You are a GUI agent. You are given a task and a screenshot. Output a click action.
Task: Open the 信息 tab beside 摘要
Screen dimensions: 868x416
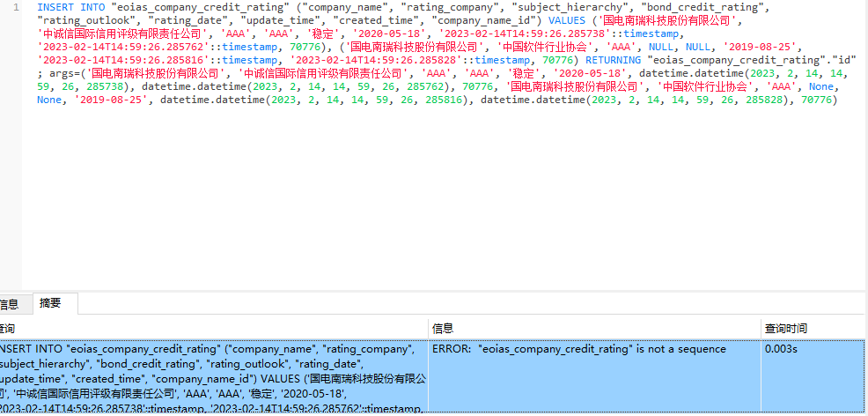click(x=9, y=304)
